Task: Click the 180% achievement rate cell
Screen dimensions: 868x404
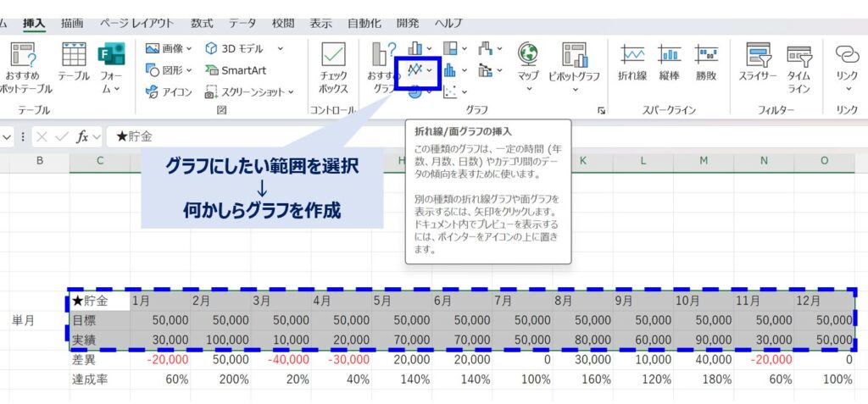Action: click(704, 379)
